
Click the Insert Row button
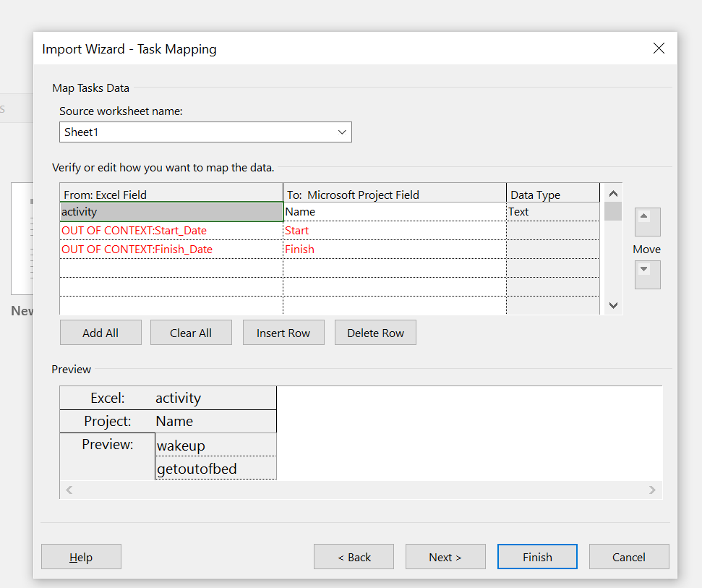(x=283, y=333)
